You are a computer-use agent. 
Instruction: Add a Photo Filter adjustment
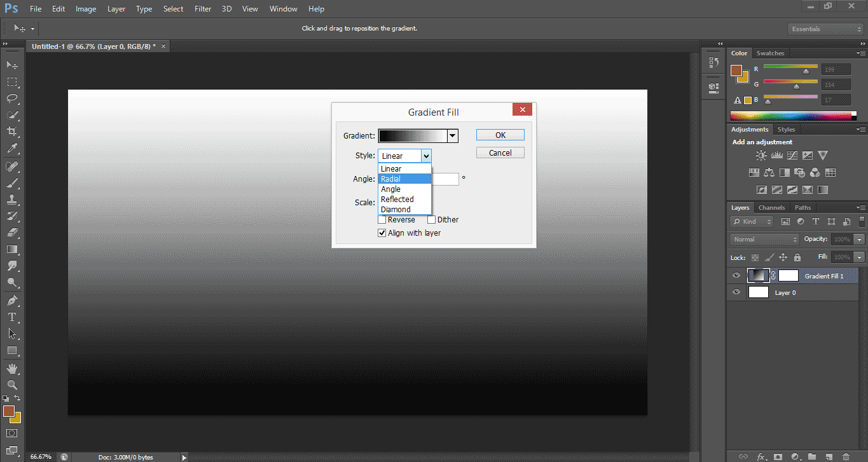click(x=800, y=172)
